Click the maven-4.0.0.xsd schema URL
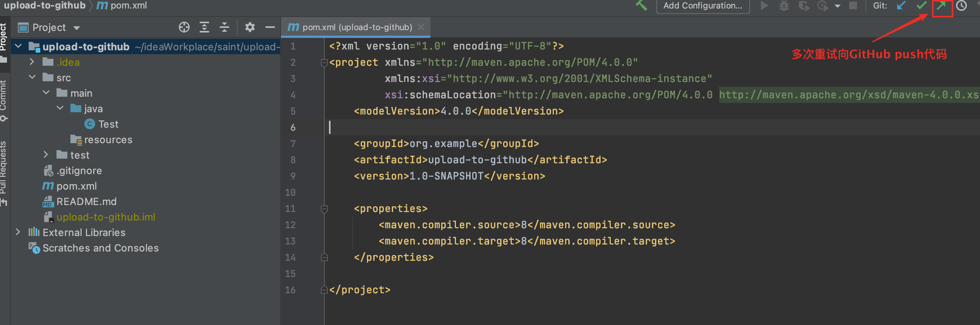980x325 pixels. pyautogui.click(x=849, y=95)
